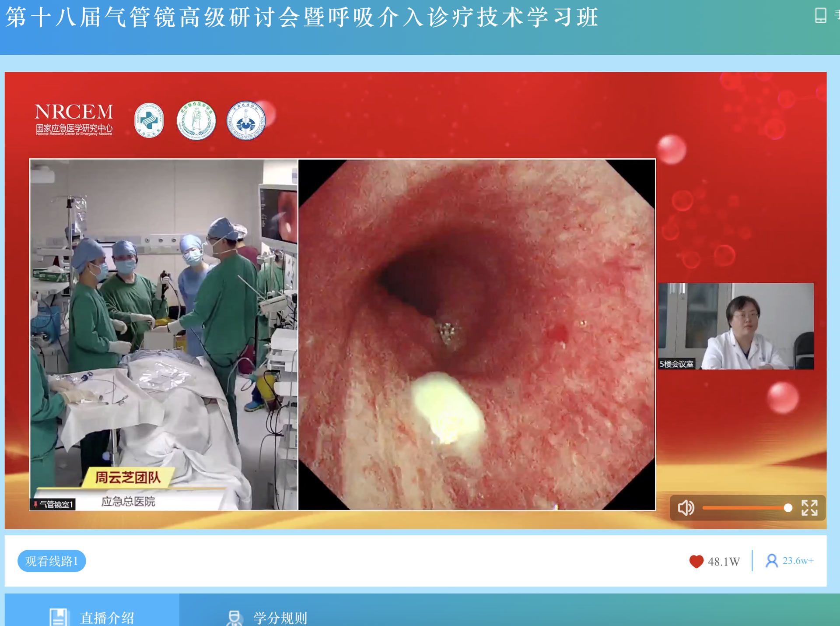Enter fullscreen video mode

(x=809, y=508)
